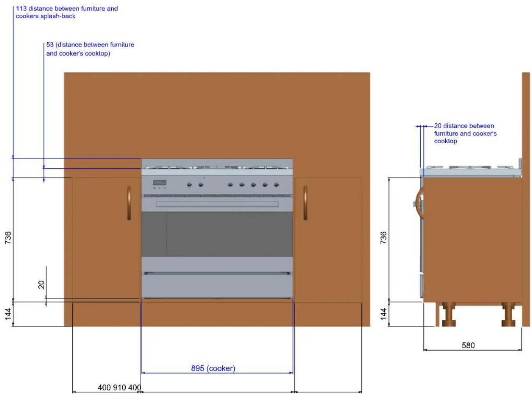Select the '895 (cooker)' width dimension
Image resolution: width=532 pixels, height=394 pixels.
213,368
